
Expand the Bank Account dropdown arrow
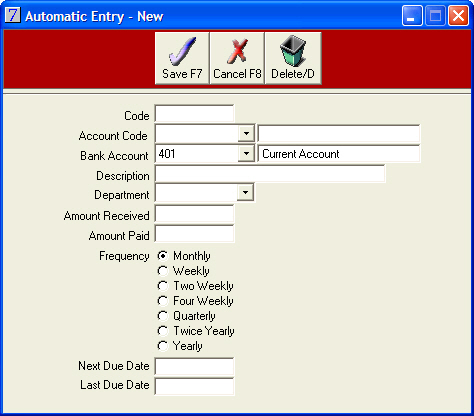[x=246, y=154]
